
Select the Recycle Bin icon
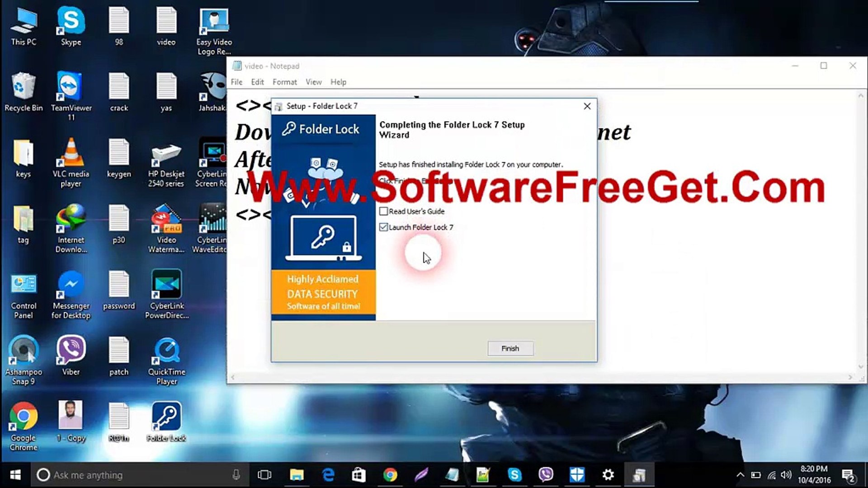click(x=24, y=93)
